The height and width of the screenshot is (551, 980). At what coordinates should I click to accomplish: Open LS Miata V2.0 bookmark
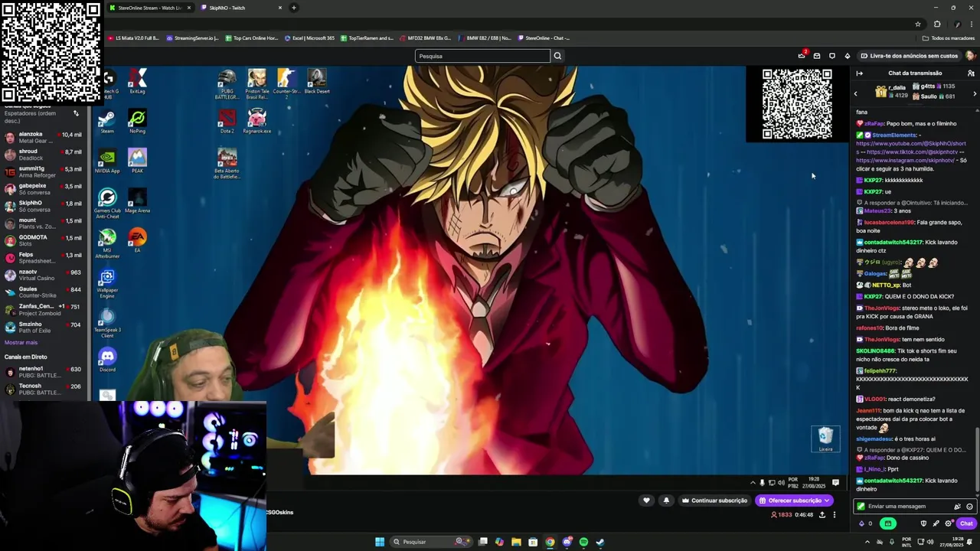(x=134, y=37)
